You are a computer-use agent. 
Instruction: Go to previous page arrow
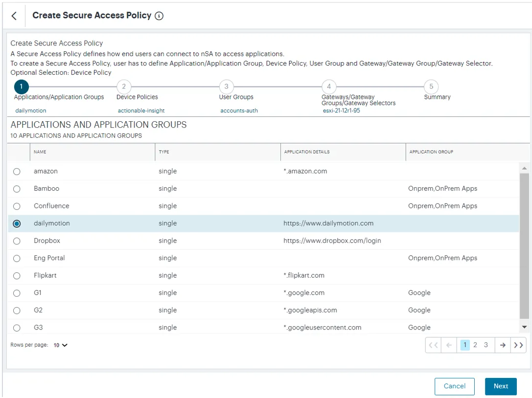tap(449, 345)
